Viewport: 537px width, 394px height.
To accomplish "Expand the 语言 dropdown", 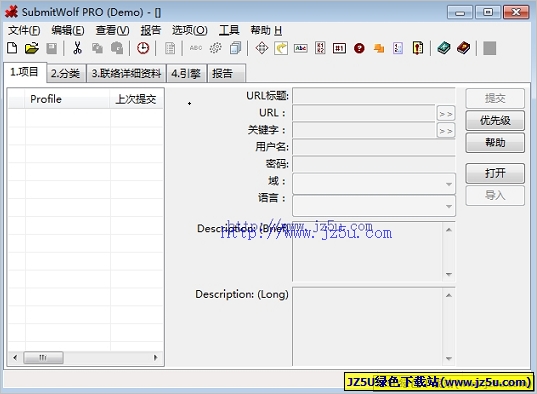I will click(449, 206).
